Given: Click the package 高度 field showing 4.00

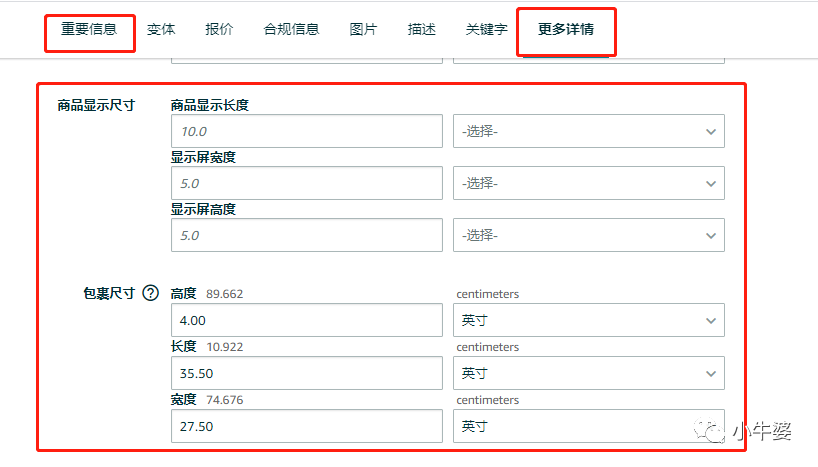Looking at the screenshot, I should [307, 320].
